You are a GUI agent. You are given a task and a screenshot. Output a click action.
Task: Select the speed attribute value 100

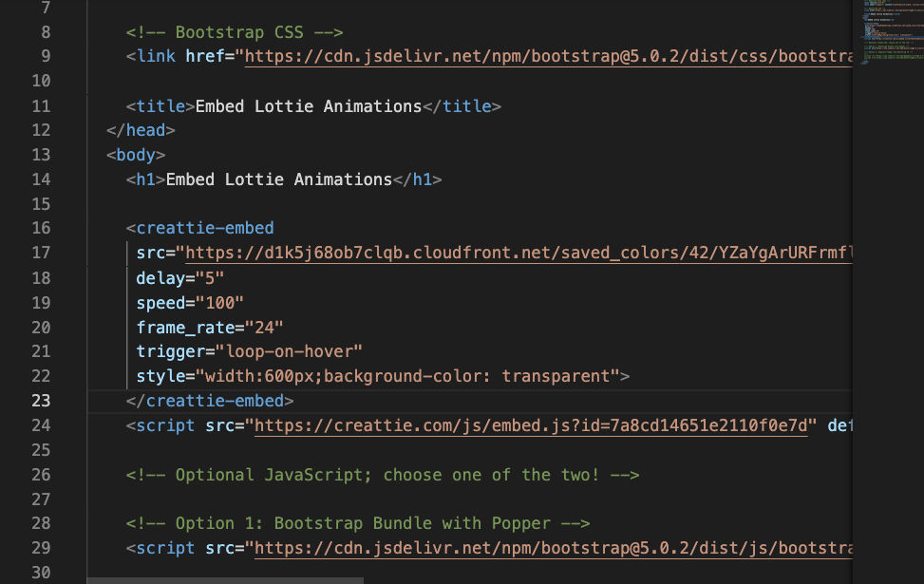point(220,302)
